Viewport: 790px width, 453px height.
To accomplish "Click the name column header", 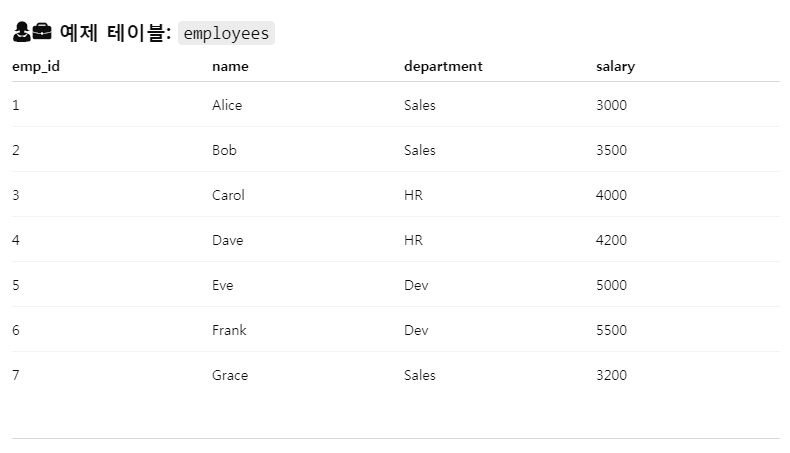I will (x=230, y=67).
